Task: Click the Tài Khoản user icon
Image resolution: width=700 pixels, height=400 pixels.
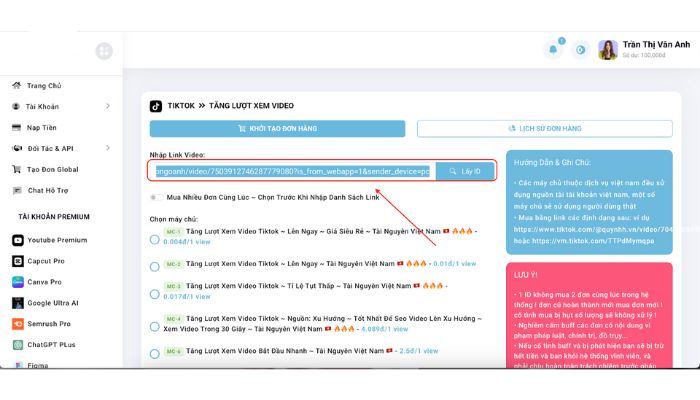Action: point(16,106)
